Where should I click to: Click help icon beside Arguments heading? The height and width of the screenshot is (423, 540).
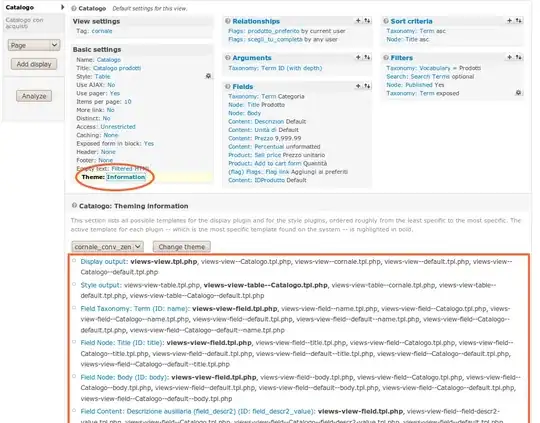(228, 58)
